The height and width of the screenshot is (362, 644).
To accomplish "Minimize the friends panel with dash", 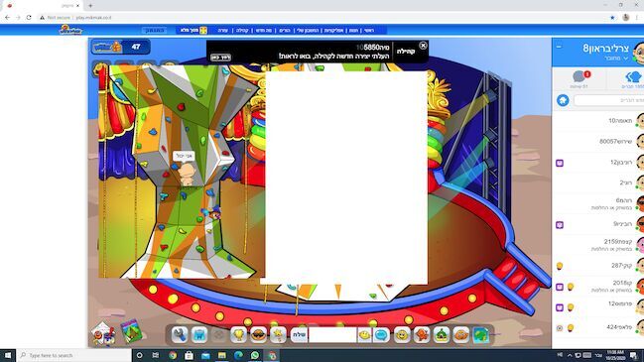I will click(559, 47).
